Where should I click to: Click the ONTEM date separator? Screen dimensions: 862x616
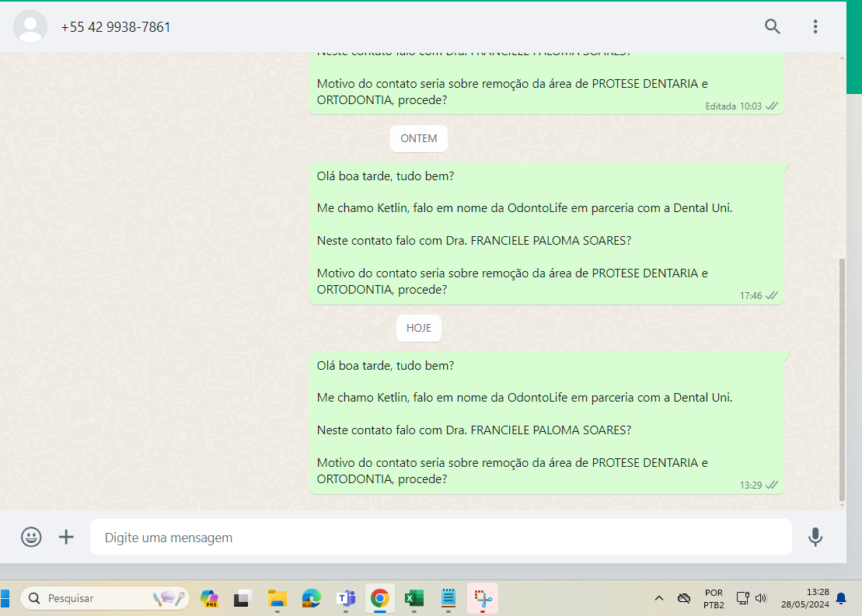point(419,138)
